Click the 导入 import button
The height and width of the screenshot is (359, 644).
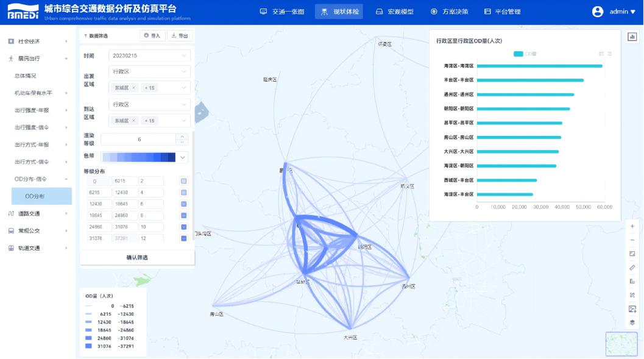pyautogui.click(x=152, y=36)
